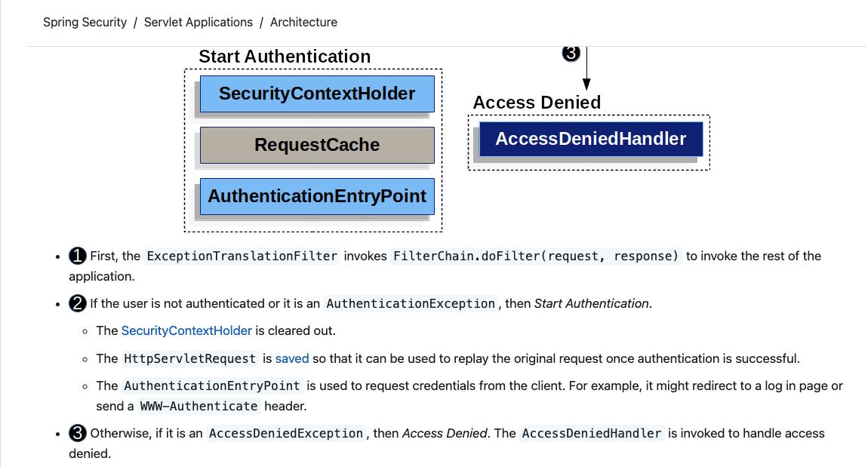Open Servlet Applications breadcrumb

(x=199, y=23)
